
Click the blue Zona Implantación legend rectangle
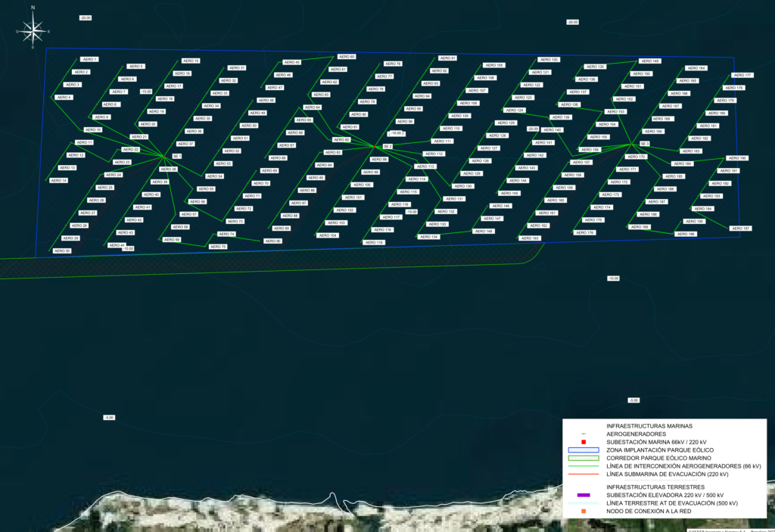(583, 450)
